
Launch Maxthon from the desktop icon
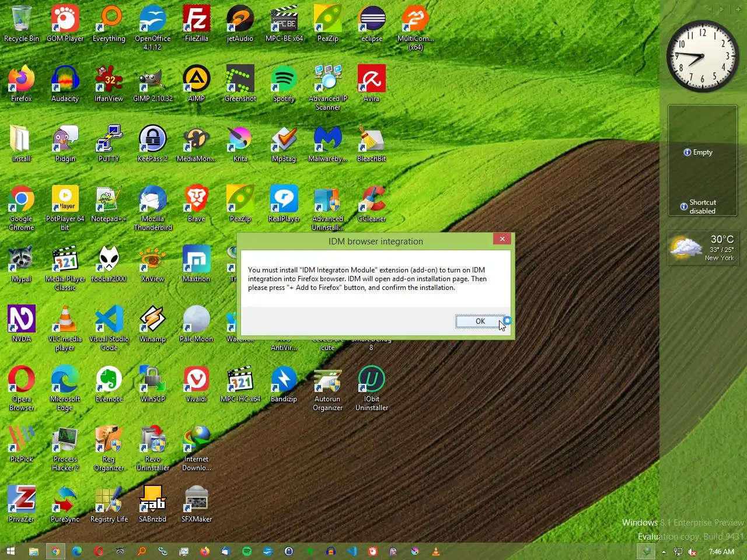(197, 264)
